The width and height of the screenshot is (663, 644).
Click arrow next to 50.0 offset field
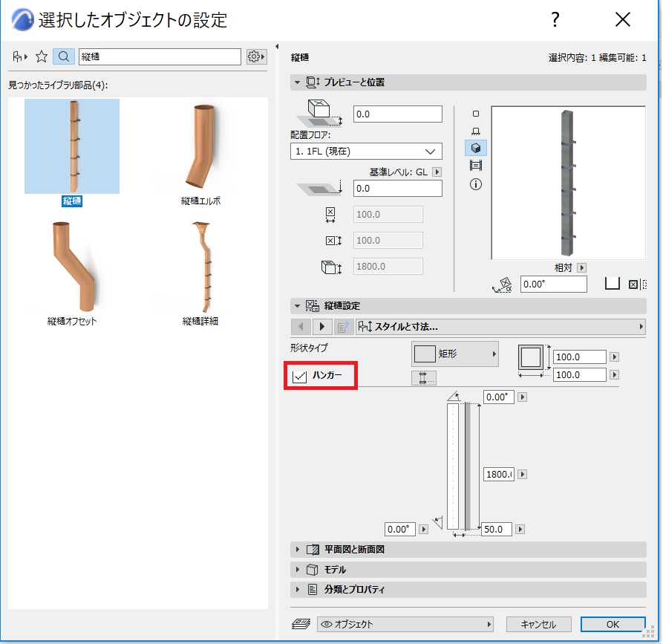tap(520, 530)
